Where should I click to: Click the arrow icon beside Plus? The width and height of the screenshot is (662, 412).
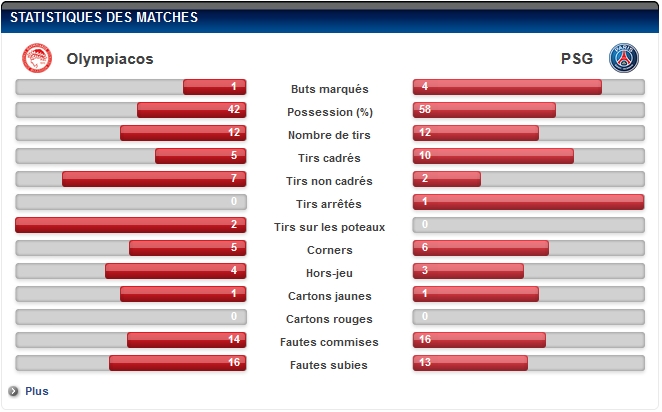(14, 391)
